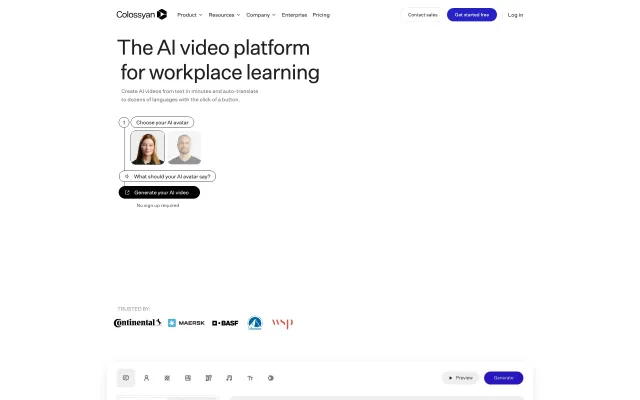
Task: Click the Contact sales button
Action: [421, 15]
